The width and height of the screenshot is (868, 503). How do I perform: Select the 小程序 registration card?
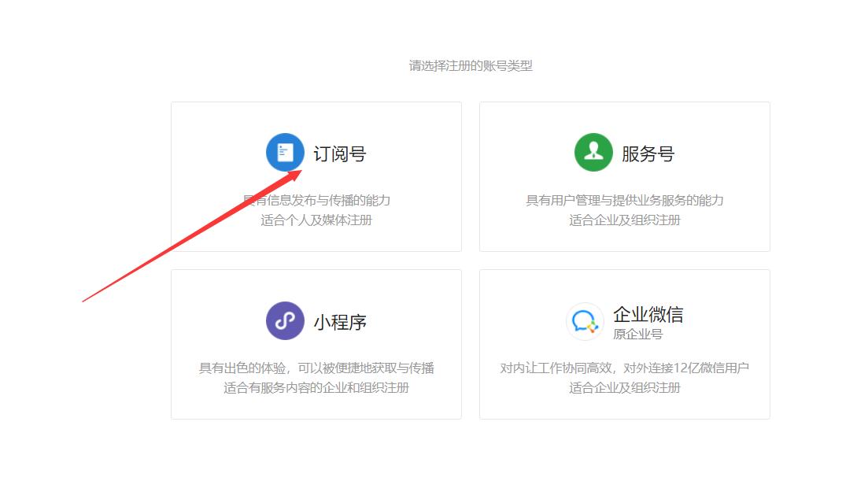(x=316, y=344)
